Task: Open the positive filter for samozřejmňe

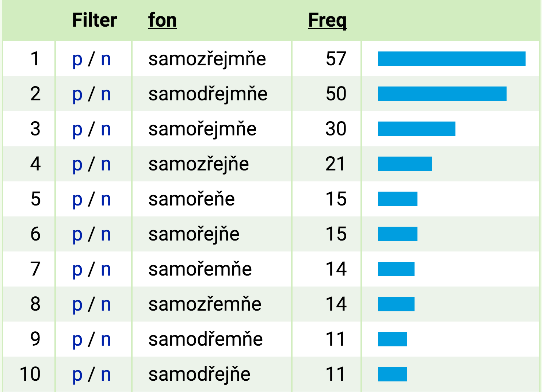Action: tap(77, 58)
